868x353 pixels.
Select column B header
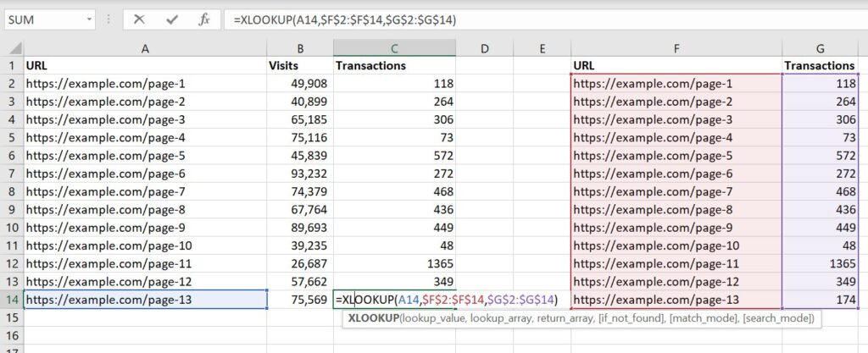coord(300,48)
